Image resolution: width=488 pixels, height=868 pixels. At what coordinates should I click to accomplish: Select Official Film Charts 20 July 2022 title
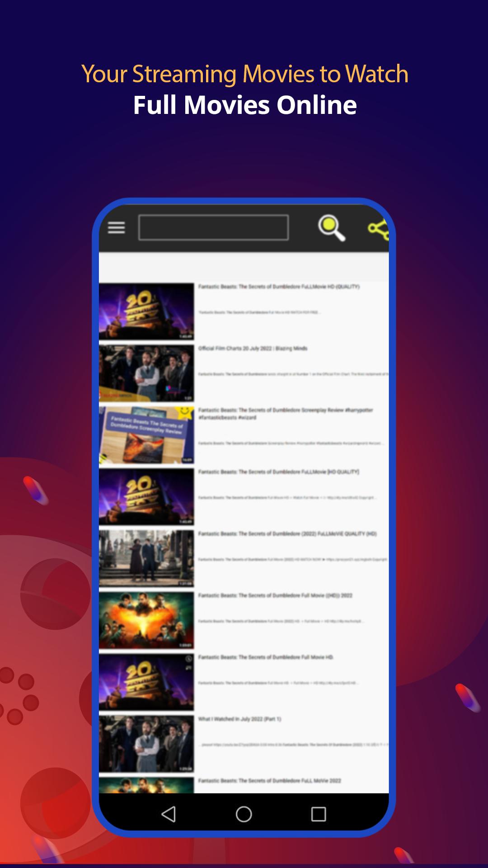coord(253,349)
